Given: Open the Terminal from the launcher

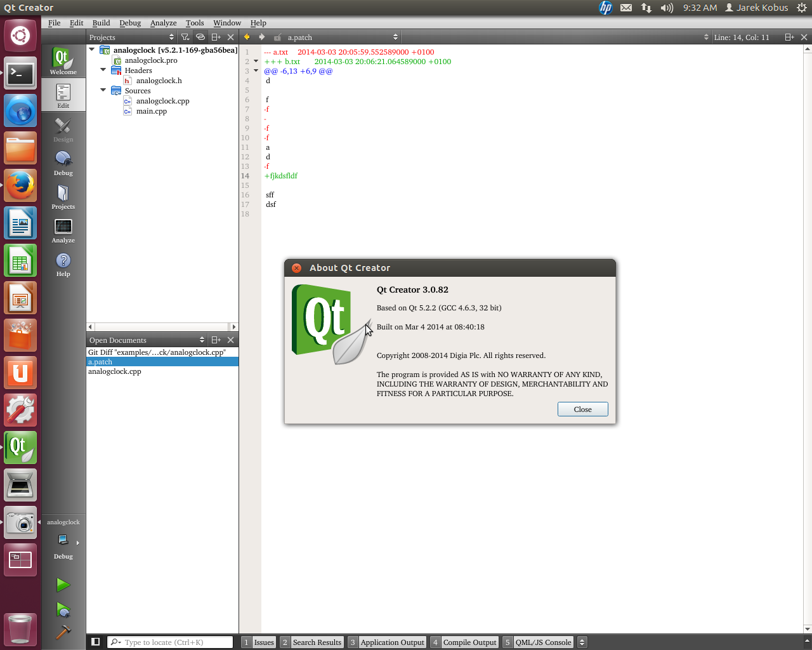Looking at the screenshot, I should [x=20, y=74].
